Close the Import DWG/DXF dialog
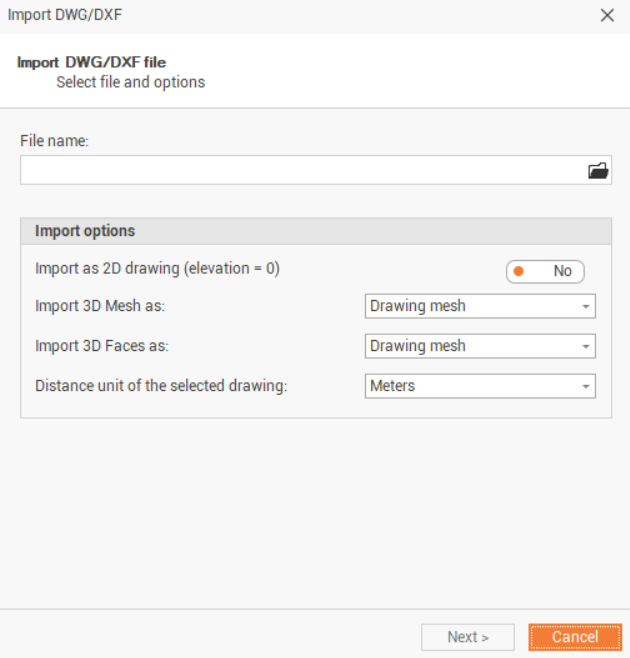 click(607, 15)
